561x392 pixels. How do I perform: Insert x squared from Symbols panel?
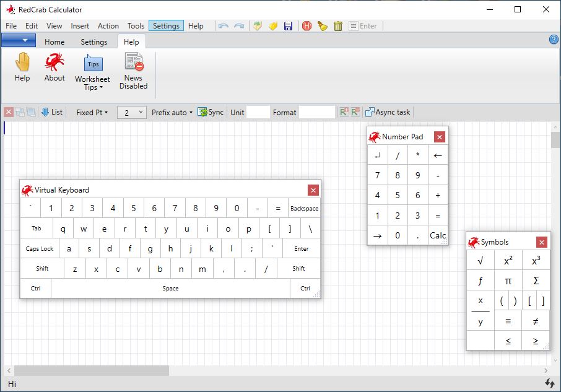click(x=508, y=261)
